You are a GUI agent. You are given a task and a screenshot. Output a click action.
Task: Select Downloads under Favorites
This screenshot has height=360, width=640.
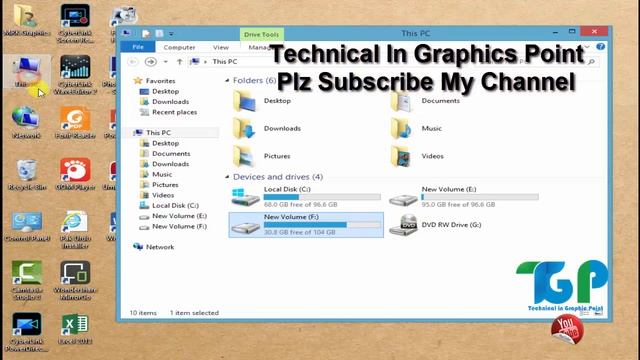tap(164, 102)
